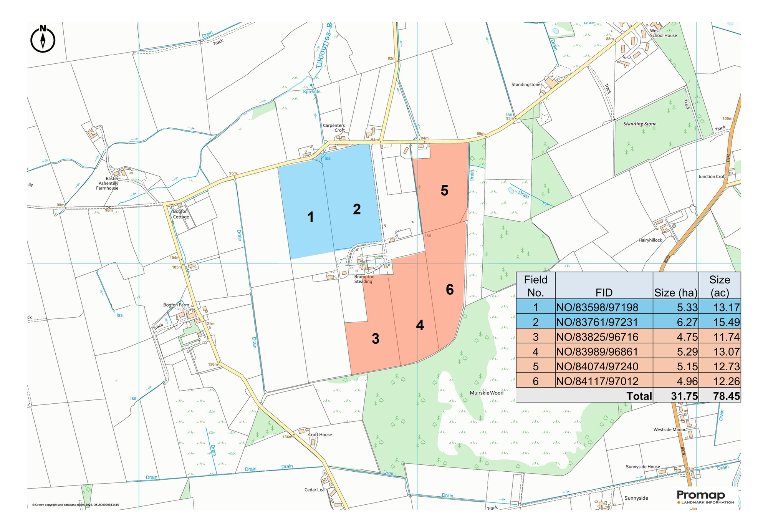
Task: Click the Size (ha) column header
Action: pos(676,293)
